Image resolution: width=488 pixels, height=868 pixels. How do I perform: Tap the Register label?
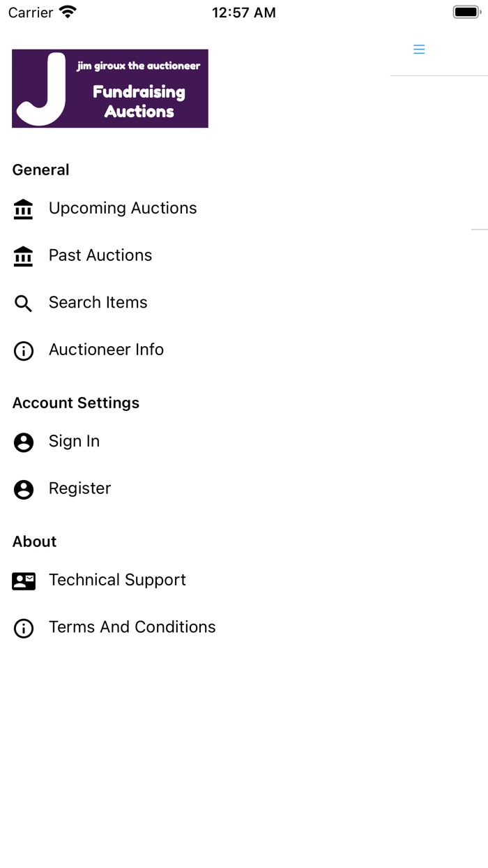pos(79,488)
